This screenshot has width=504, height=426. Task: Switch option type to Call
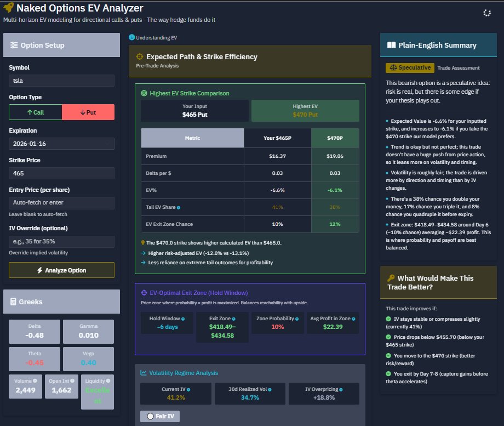[x=36, y=112]
